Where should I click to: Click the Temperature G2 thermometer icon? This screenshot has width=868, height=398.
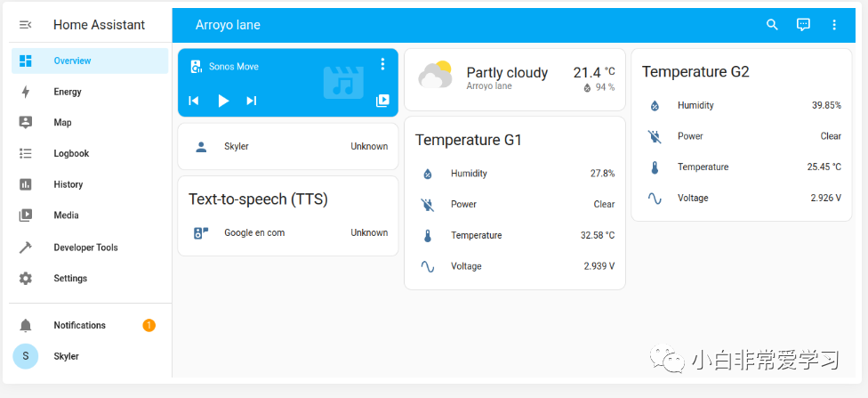[655, 167]
